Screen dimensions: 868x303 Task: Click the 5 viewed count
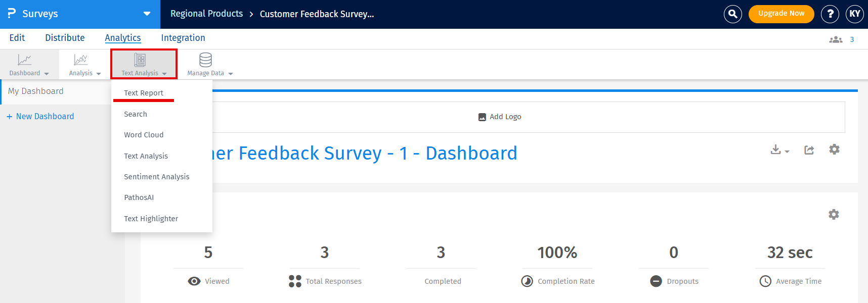click(208, 252)
